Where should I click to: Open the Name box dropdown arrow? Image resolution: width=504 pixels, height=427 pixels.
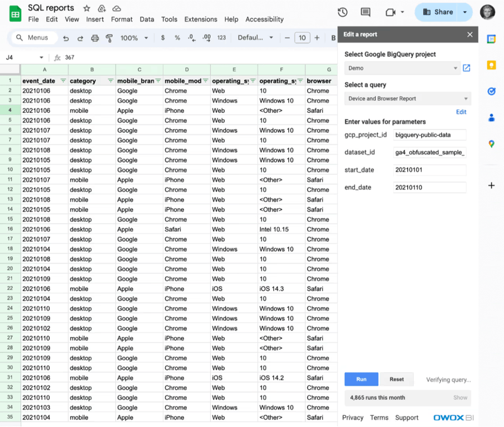click(x=42, y=57)
